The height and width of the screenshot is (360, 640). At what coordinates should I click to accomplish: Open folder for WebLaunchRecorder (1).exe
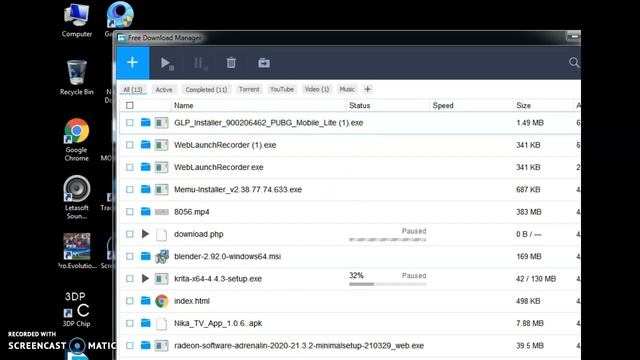[x=145, y=144]
